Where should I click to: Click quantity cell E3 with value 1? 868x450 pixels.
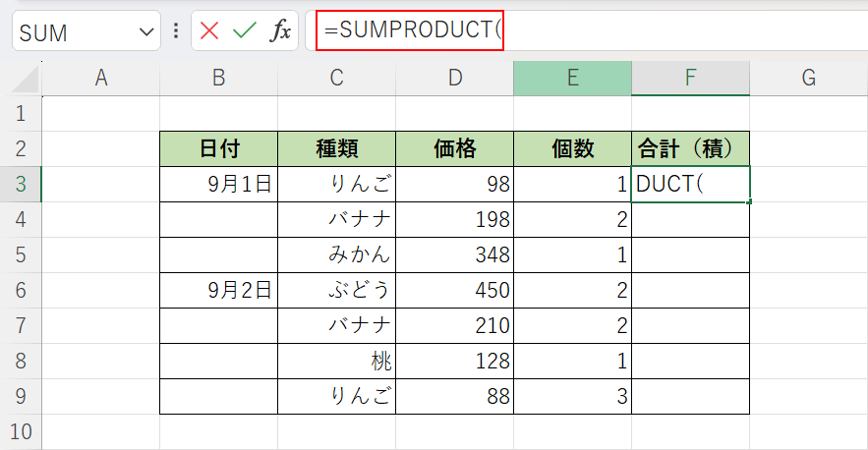[572, 184]
